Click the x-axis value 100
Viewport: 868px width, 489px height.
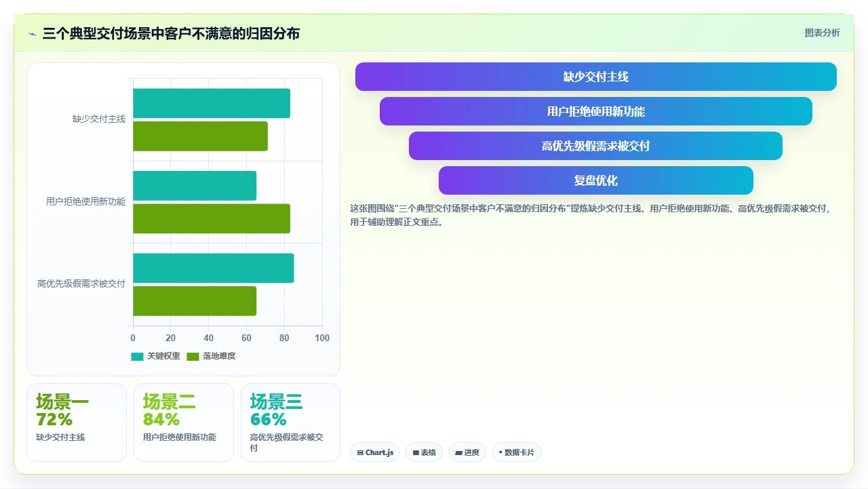(322, 338)
